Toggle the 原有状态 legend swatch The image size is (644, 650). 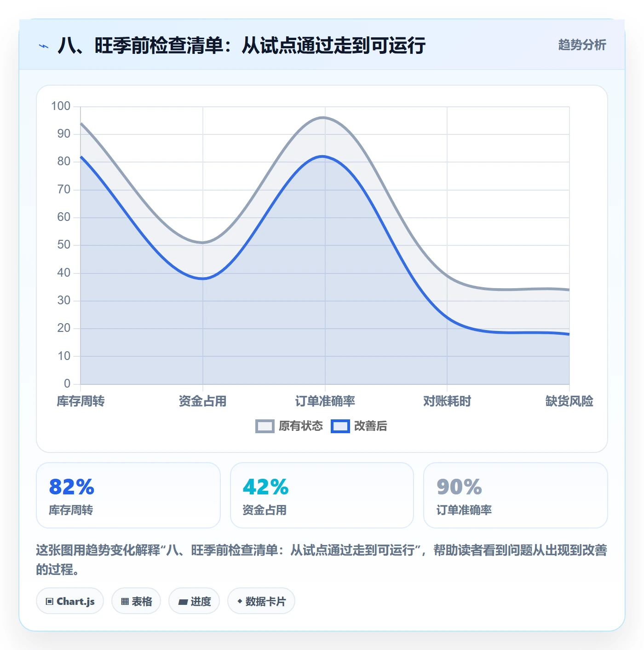pos(264,426)
